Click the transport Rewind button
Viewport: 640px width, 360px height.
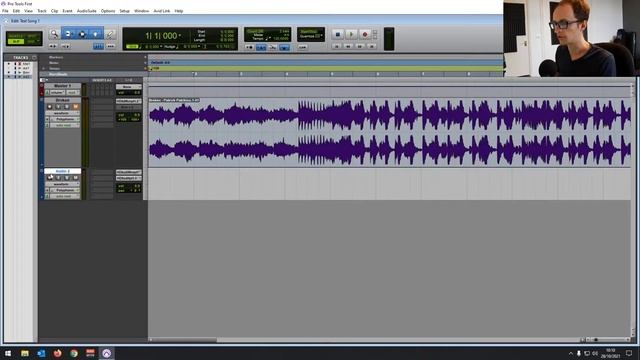click(x=348, y=47)
